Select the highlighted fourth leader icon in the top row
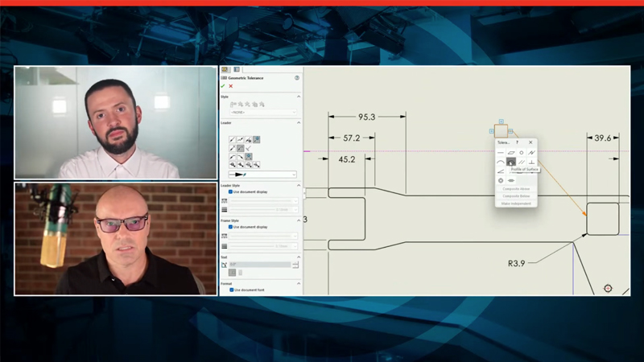The width and height of the screenshot is (644, 362). point(256,139)
